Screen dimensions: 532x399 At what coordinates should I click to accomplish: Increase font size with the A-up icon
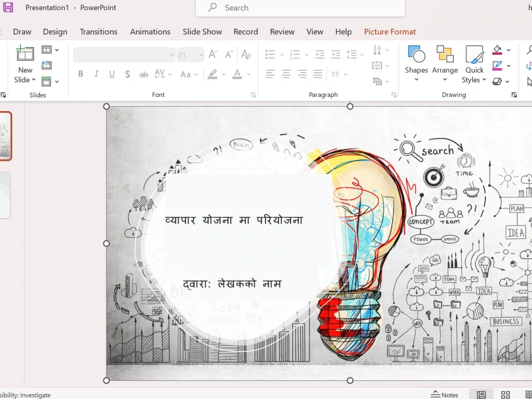click(213, 54)
